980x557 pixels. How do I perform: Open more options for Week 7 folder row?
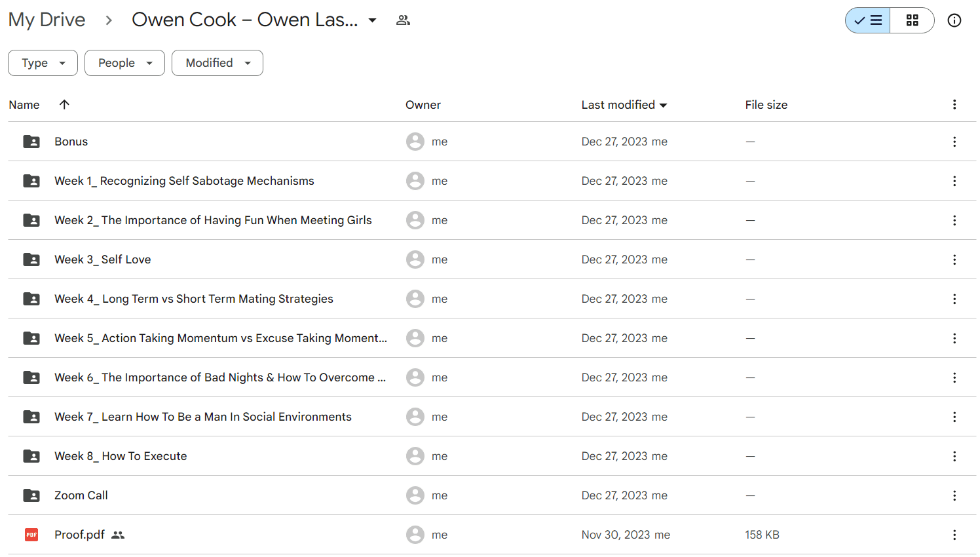click(x=954, y=417)
